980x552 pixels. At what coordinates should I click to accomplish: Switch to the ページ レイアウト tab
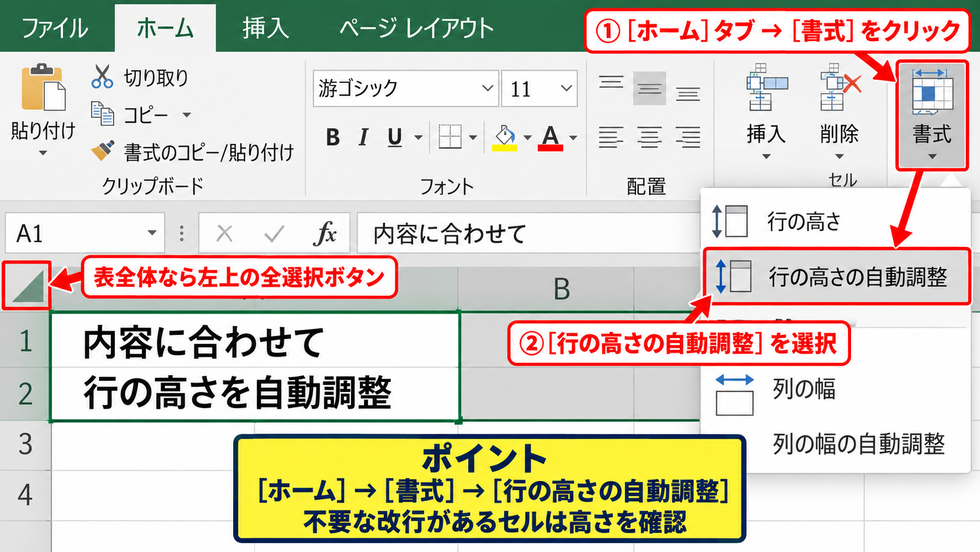tap(417, 28)
